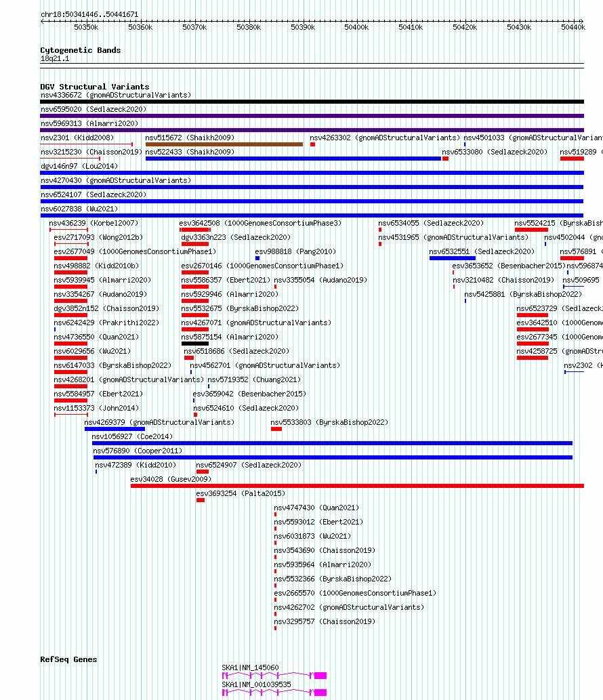The width and height of the screenshot is (603, 700).
Task: Click esv2670146 1000GenomesConsortiumPhase1 label
Action: pyautogui.click(x=262, y=266)
